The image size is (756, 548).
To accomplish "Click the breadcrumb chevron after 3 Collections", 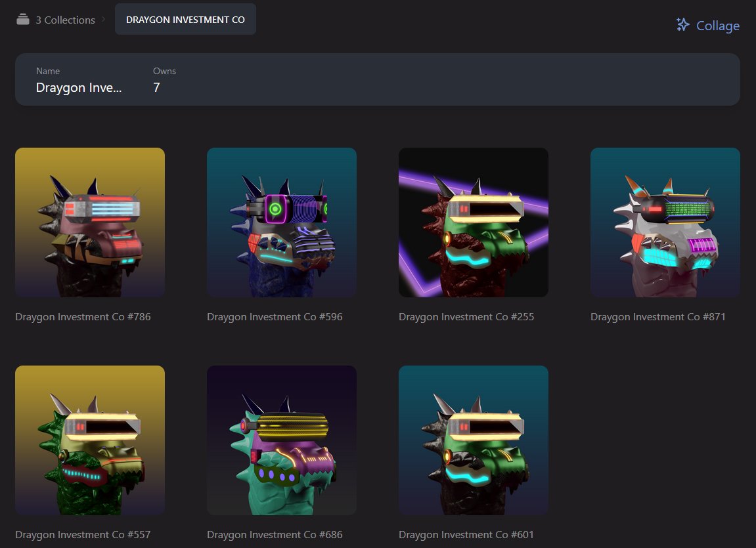I will point(103,19).
